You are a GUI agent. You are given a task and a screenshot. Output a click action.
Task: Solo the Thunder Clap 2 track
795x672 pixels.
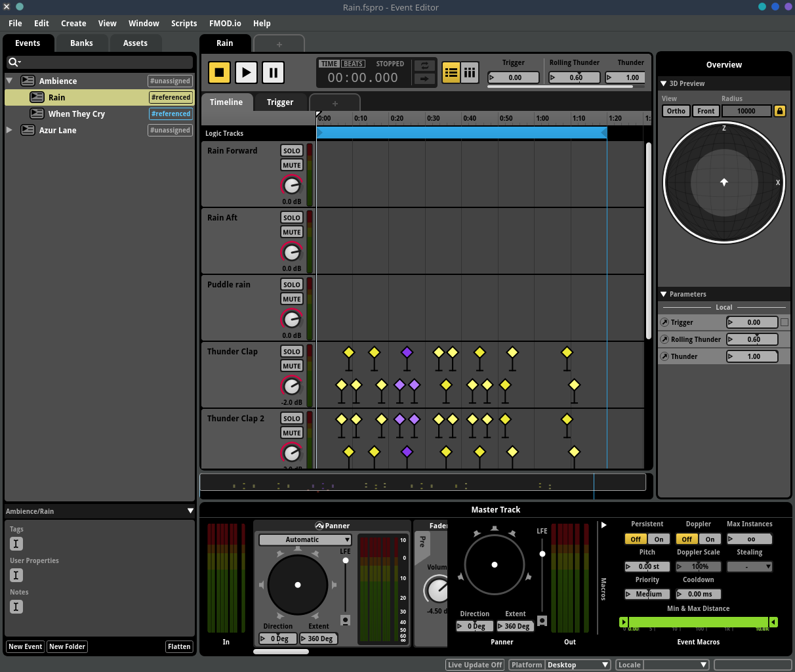pyautogui.click(x=292, y=418)
